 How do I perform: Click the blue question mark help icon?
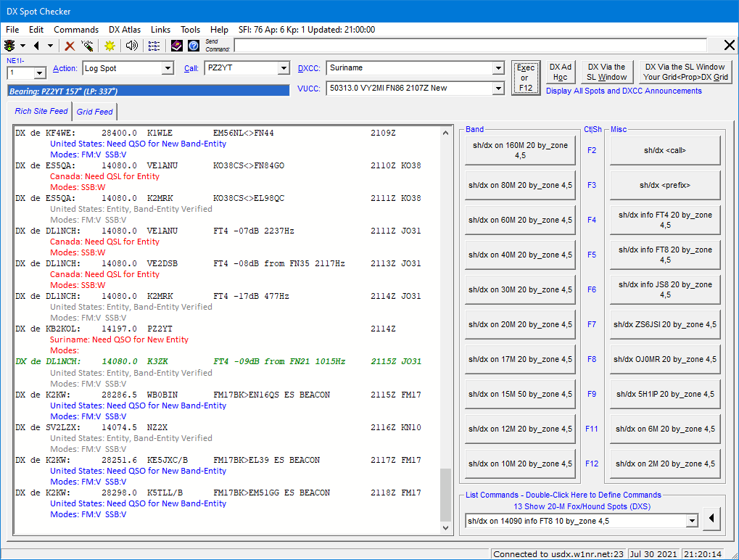click(x=194, y=46)
